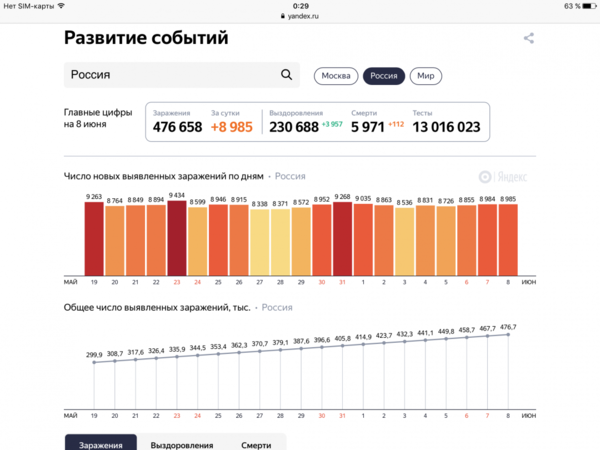Switch to the Выздоровления tab
The image size is (600, 450).
click(182, 444)
